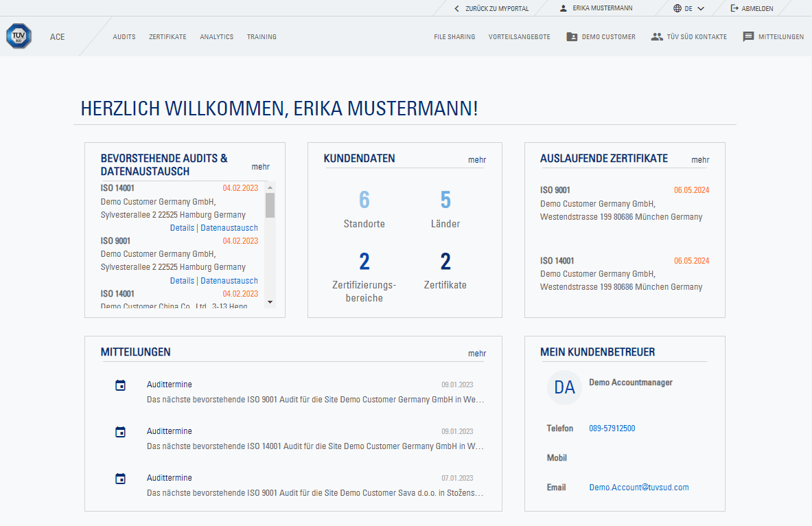Click the globe language icon
Screen dimensions: 812x526
pyautogui.click(x=677, y=8)
